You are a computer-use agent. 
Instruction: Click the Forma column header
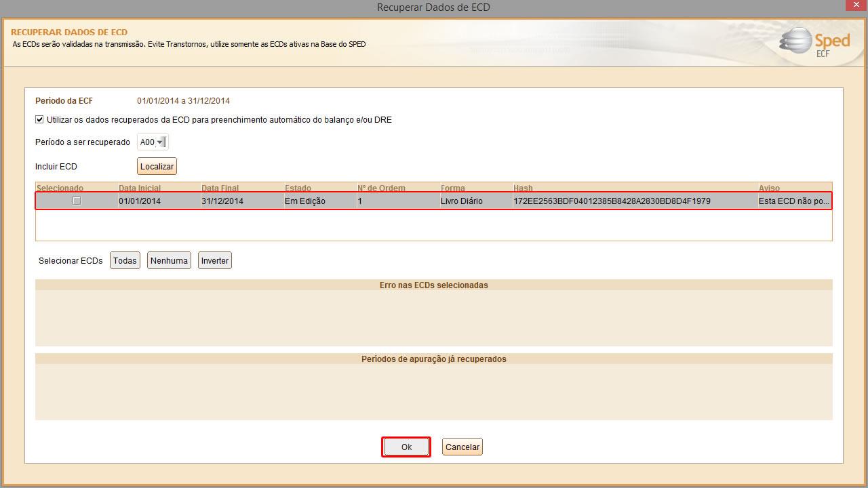(x=476, y=188)
